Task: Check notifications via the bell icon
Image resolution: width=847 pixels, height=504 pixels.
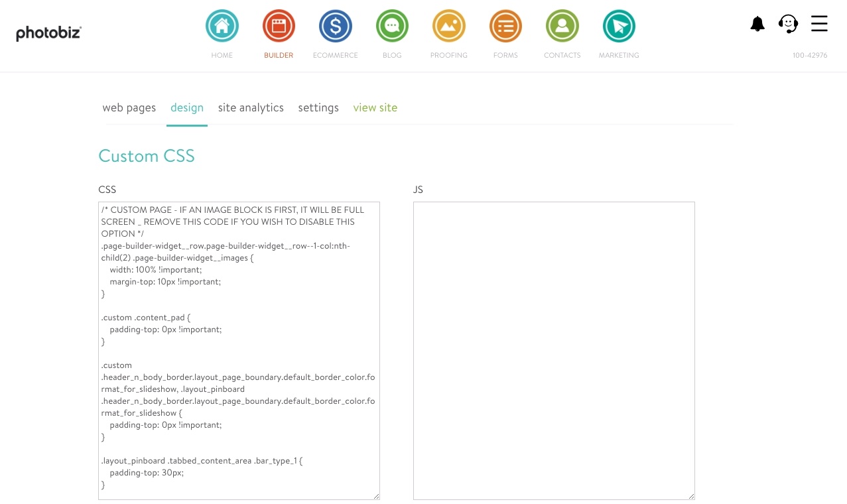Action: coord(757,25)
